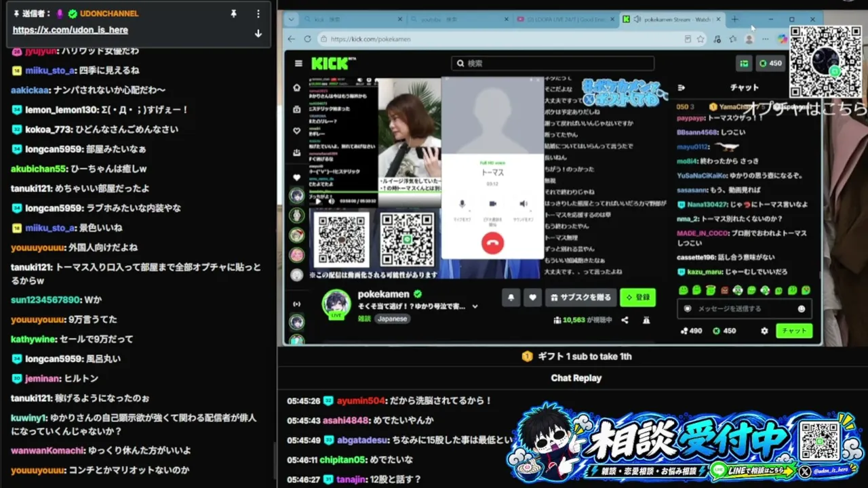Screen dimensions: 868x488
Task: Select the Japanese language tag
Action: tap(393, 319)
